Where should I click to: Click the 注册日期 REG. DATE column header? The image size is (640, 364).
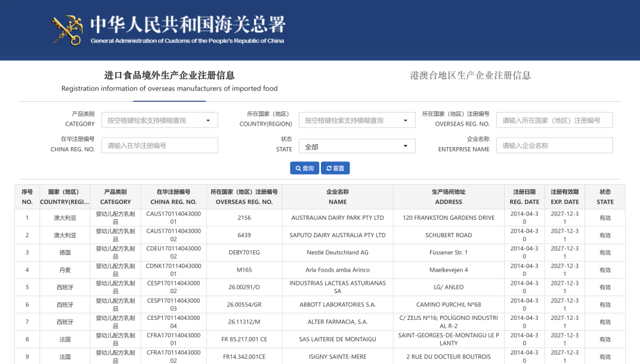524,197
